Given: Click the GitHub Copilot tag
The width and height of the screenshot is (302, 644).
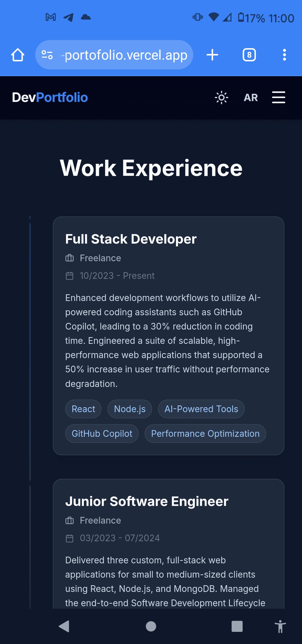Looking at the screenshot, I should click(102, 433).
